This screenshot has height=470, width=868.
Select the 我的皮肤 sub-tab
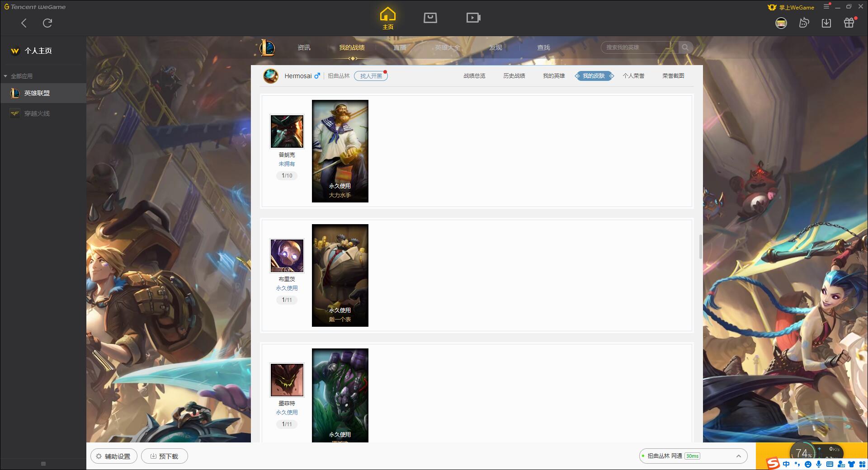coord(594,76)
